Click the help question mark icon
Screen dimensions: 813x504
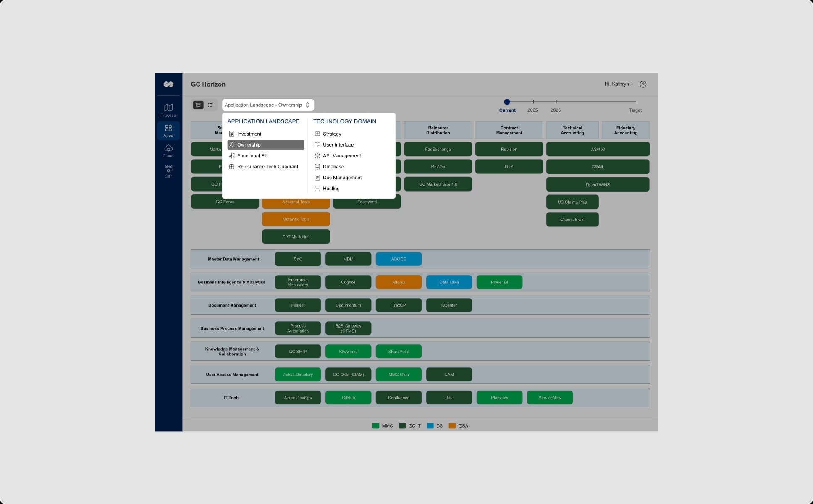643,84
